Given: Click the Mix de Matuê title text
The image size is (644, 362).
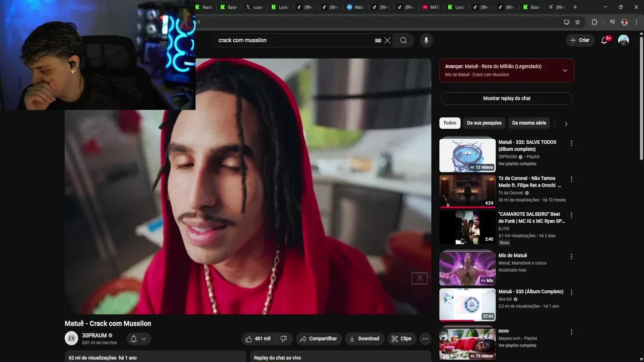Looking at the screenshot, I should pos(513,255).
